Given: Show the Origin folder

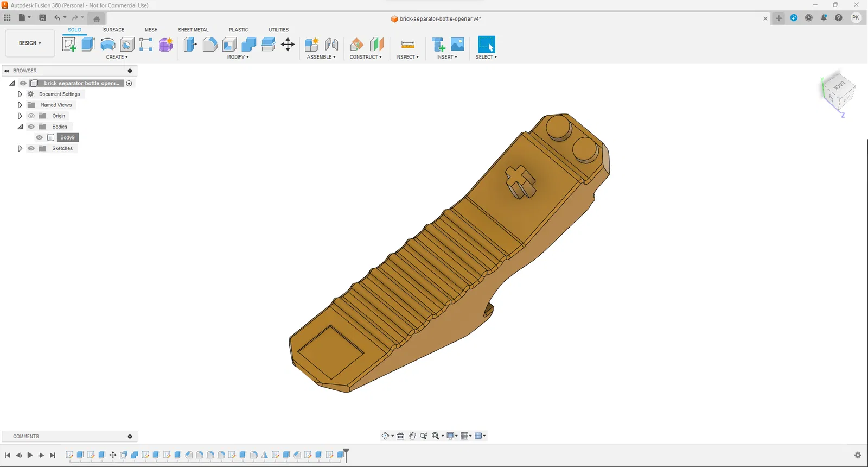Looking at the screenshot, I should 31,116.
